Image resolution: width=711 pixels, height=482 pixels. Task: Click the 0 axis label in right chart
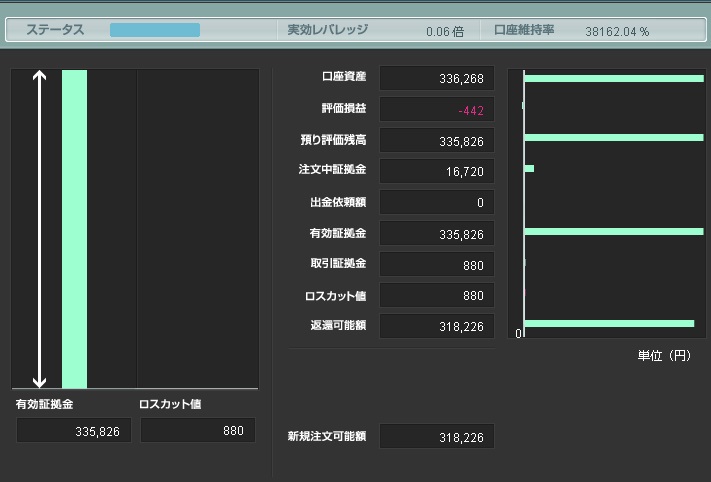pyautogui.click(x=518, y=333)
